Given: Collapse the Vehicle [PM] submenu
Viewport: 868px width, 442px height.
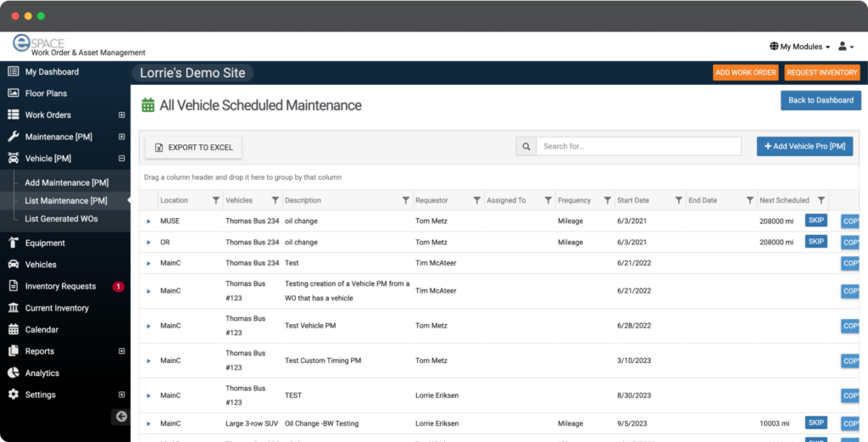Looking at the screenshot, I should 121,159.
